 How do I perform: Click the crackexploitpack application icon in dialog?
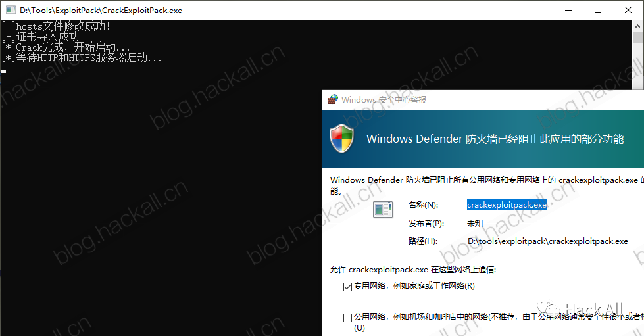(383, 209)
